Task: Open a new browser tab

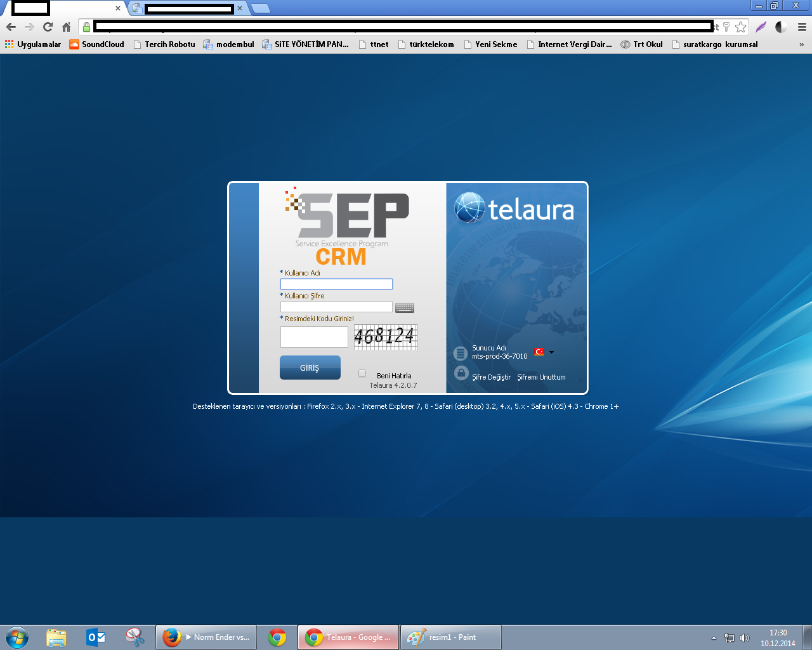Action: (260, 8)
